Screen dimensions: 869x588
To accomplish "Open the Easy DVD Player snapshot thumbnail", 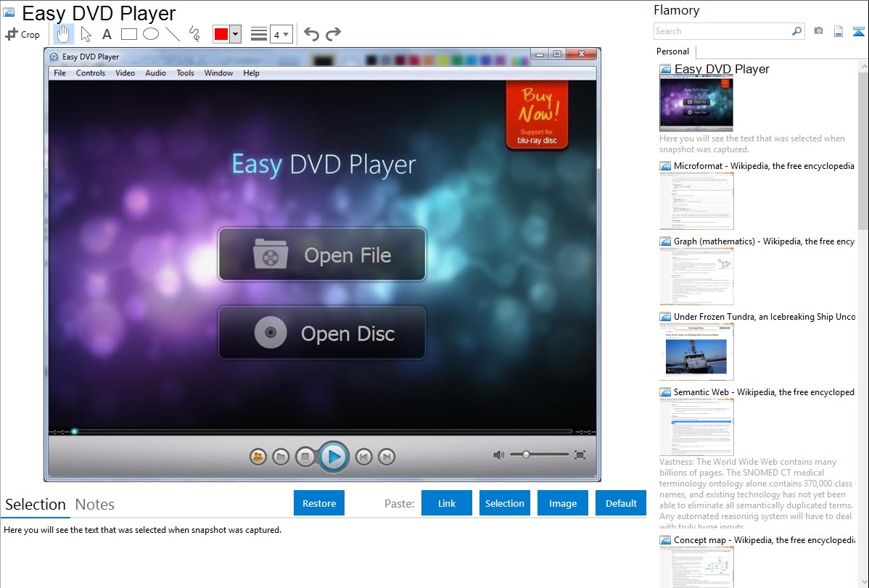I will click(x=696, y=104).
